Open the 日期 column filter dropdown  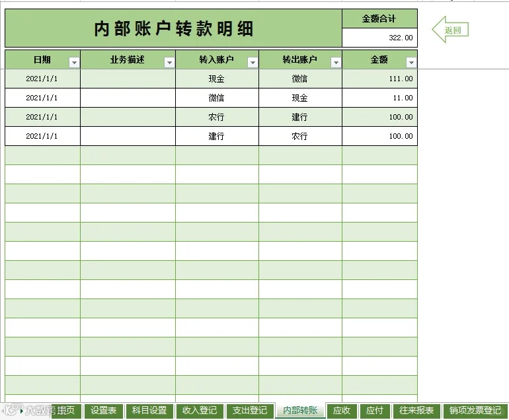pyautogui.click(x=74, y=62)
